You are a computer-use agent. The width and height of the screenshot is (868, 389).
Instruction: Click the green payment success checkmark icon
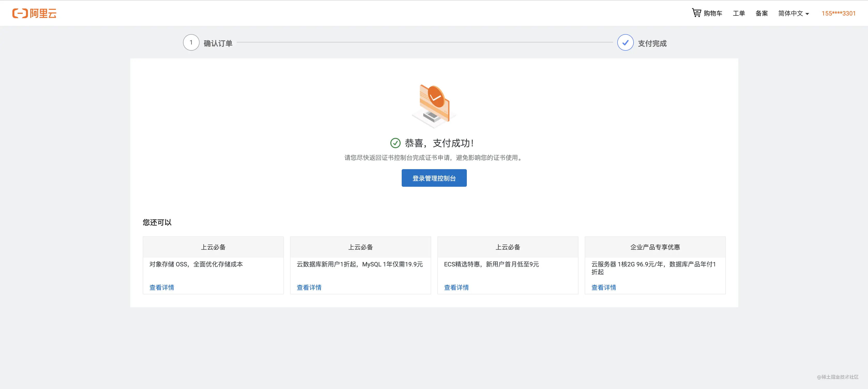(395, 143)
